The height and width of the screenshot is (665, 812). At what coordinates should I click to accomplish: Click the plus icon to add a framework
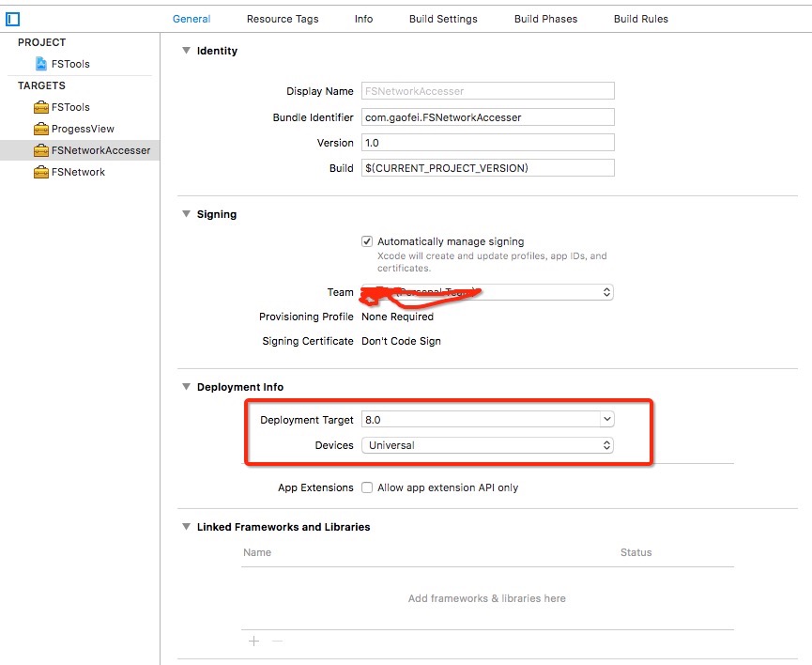[253, 641]
